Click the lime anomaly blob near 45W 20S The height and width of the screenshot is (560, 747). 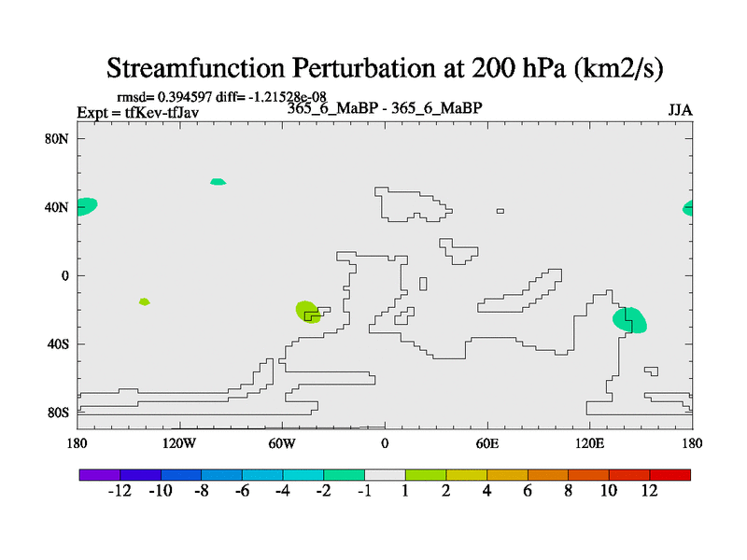point(308,312)
